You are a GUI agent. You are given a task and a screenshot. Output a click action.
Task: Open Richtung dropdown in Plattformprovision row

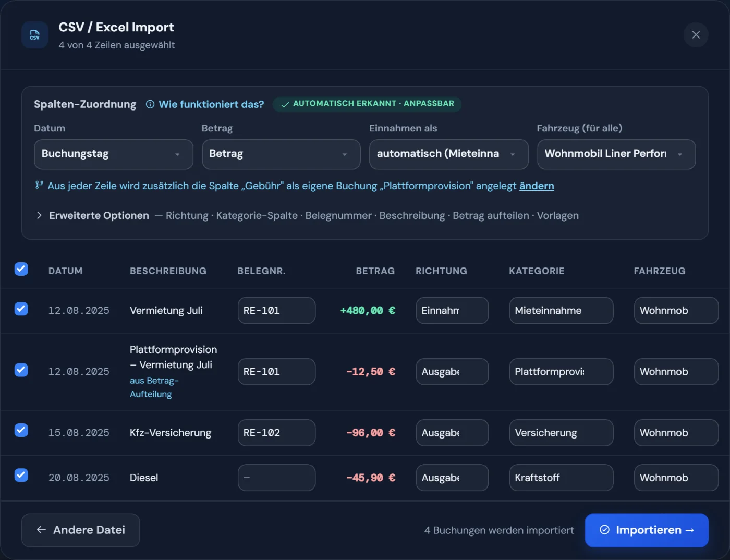[x=452, y=372]
